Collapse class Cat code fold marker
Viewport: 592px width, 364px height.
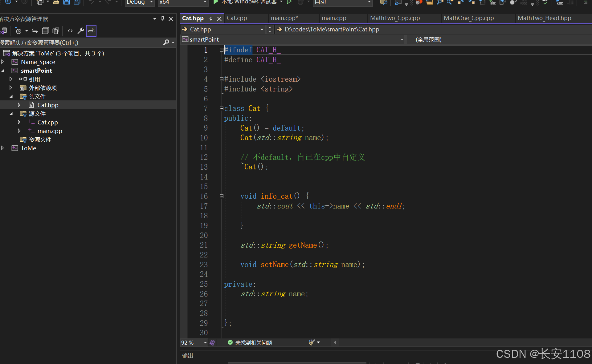221,108
